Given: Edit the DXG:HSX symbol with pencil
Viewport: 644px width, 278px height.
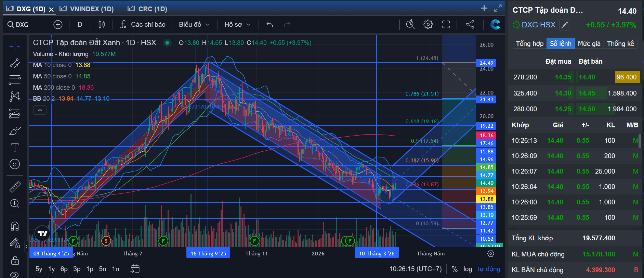Looking at the screenshot, I should (x=565, y=25).
